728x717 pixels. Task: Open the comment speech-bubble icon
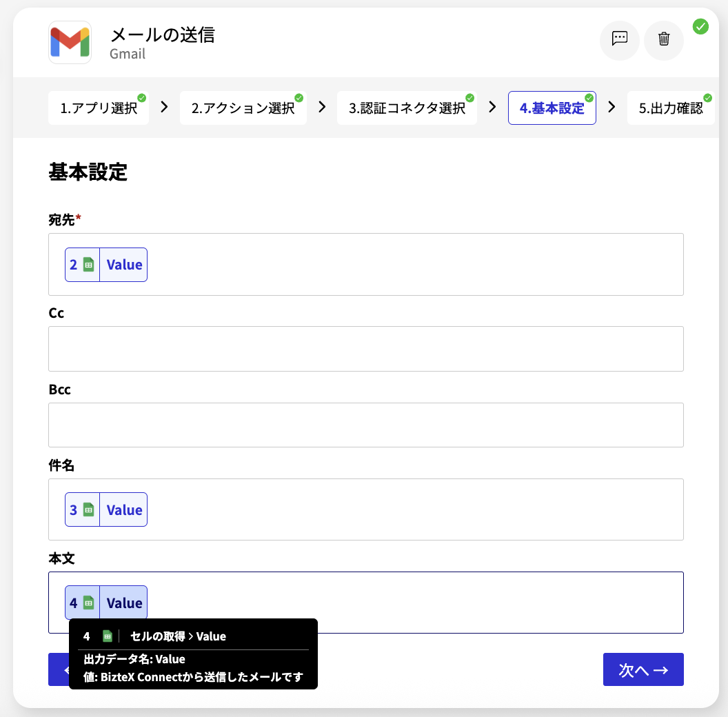coord(619,41)
